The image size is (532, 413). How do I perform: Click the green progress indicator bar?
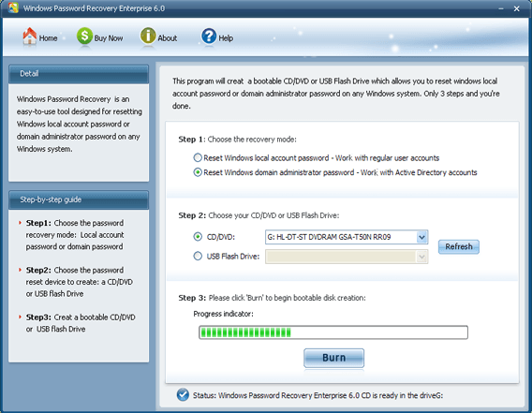coord(333,332)
